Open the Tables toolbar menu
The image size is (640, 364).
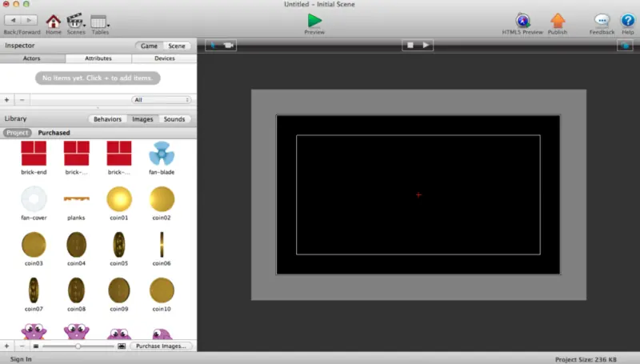tap(100, 25)
